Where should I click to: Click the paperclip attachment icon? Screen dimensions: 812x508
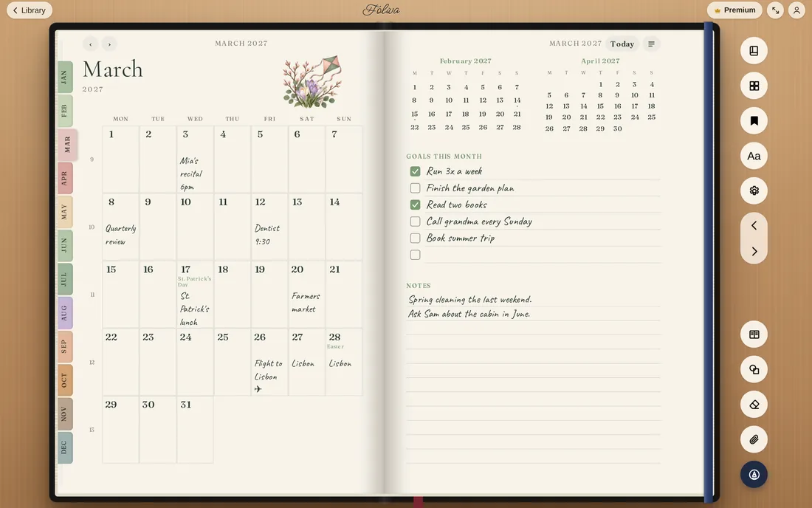point(754,439)
